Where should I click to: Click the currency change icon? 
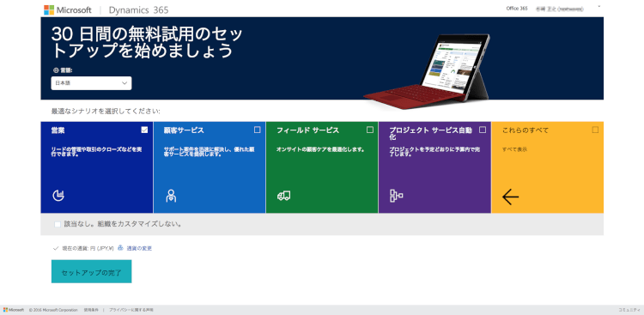tap(120, 248)
